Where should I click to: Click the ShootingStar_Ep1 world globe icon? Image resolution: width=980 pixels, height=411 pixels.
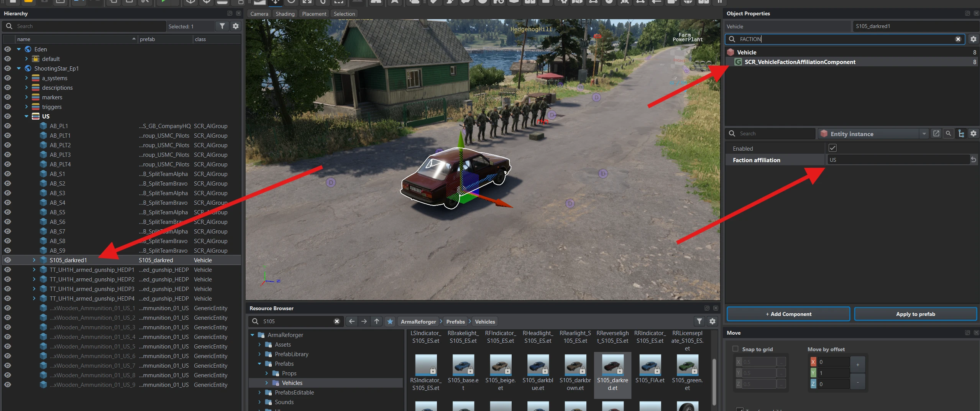coord(28,68)
